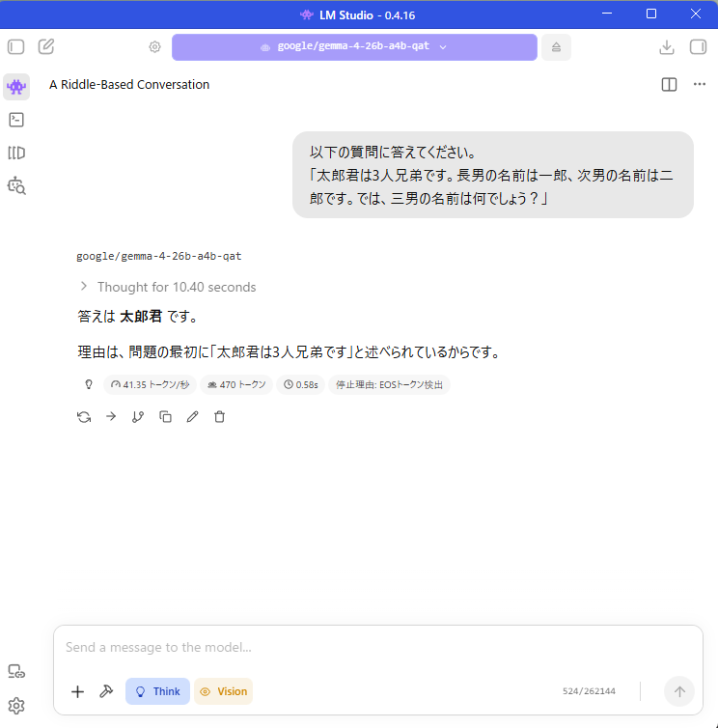This screenshot has height=728, width=718.
Task: Regenerate the assistant response
Action: [84, 417]
